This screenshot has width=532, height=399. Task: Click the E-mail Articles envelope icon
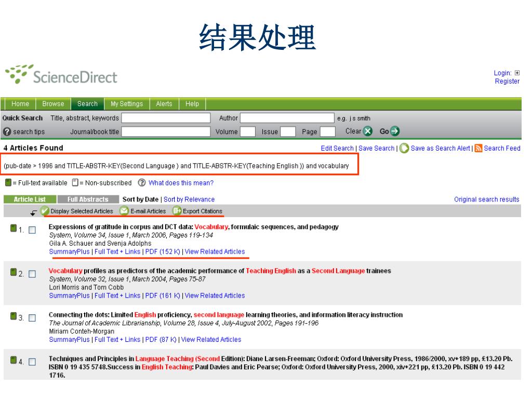click(124, 211)
